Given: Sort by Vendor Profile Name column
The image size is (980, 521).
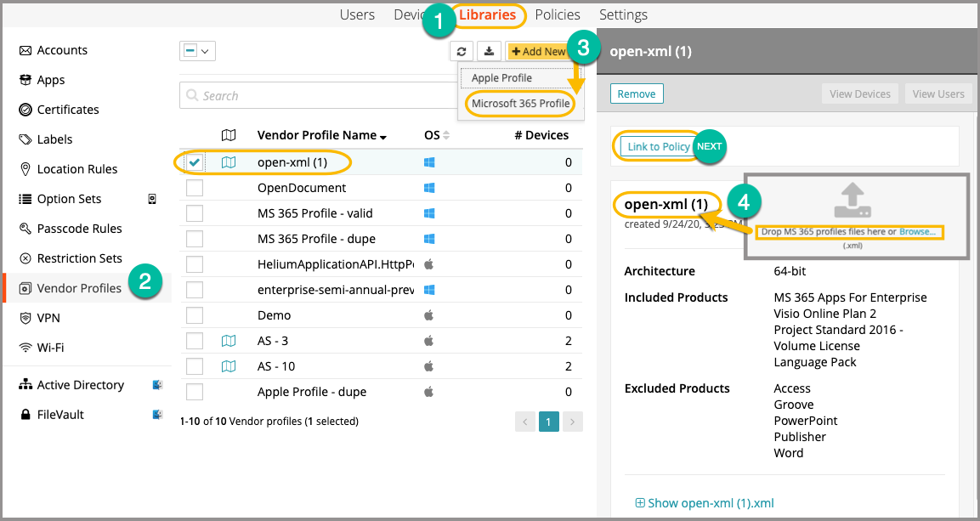Looking at the screenshot, I should 321,135.
